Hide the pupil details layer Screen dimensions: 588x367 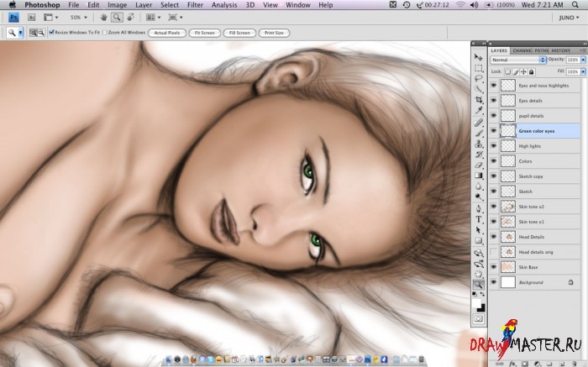[x=494, y=115]
